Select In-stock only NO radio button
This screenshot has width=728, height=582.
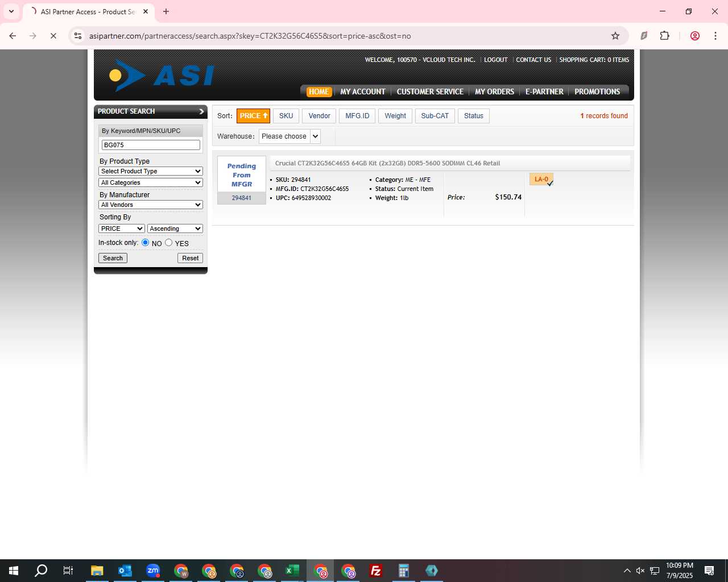click(146, 243)
